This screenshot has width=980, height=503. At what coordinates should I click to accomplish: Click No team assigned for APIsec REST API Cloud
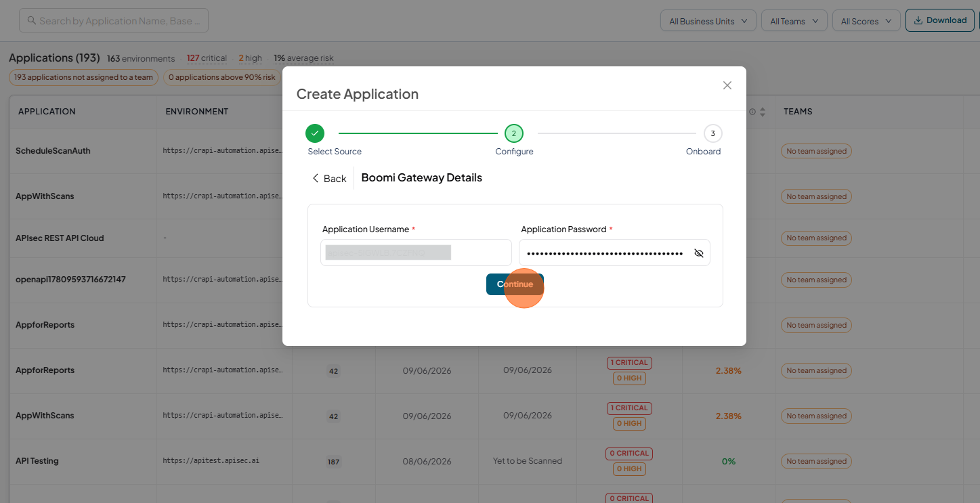coord(816,238)
